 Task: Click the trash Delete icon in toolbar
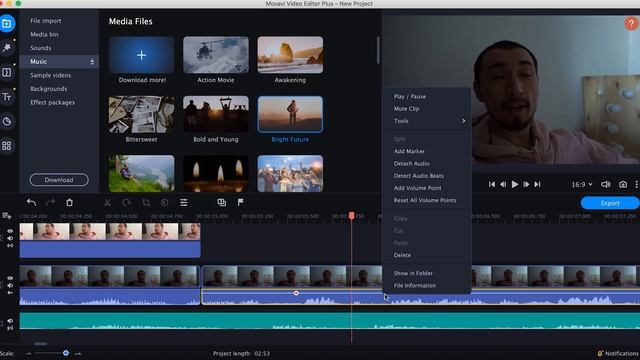point(69,202)
